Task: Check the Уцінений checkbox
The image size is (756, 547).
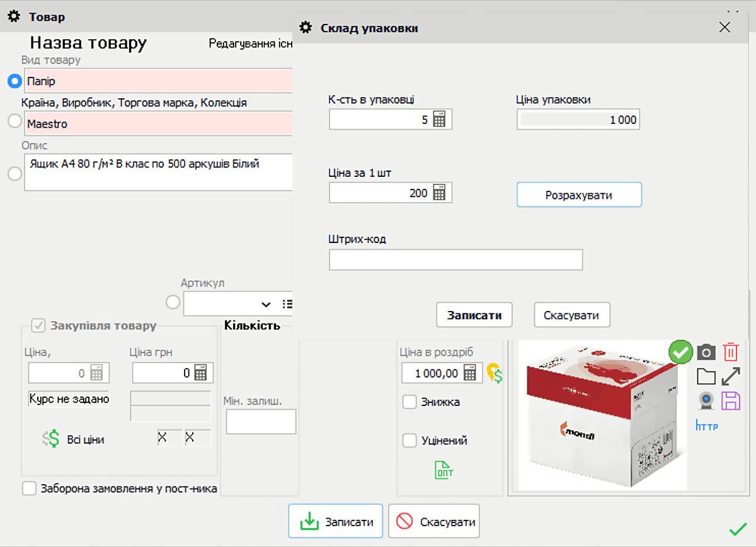Action: tap(409, 441)
